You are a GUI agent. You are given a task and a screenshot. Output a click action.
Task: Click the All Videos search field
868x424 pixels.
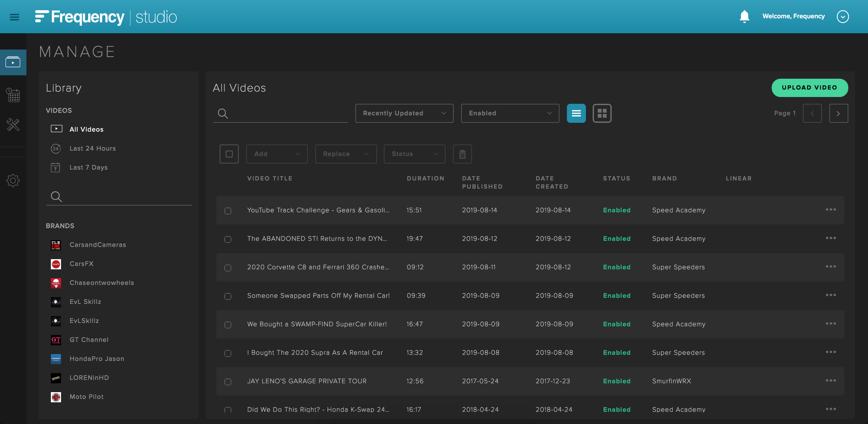click(280, 113)
